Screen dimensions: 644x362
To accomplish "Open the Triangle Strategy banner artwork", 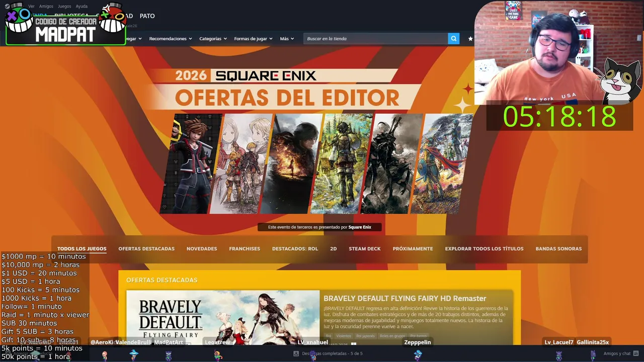I will [242, 163].
